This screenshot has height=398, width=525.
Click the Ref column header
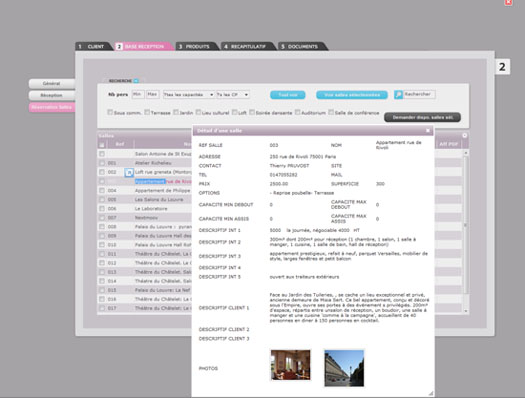click(120, 144)
